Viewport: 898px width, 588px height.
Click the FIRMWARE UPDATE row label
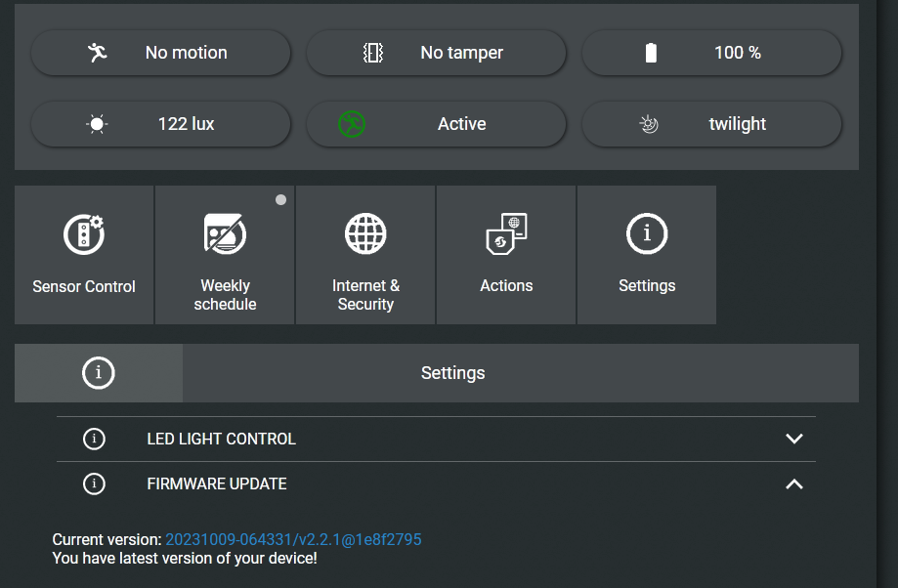pos(217,483)
